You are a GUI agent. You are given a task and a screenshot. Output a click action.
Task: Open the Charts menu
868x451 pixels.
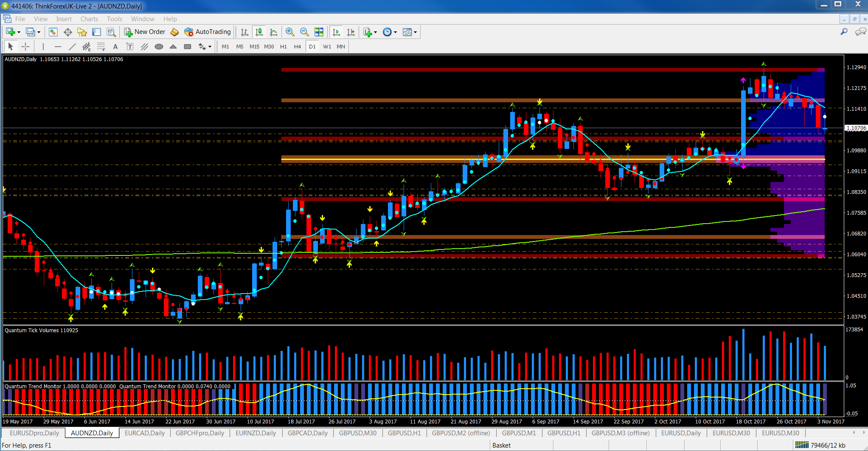(89, 19)
